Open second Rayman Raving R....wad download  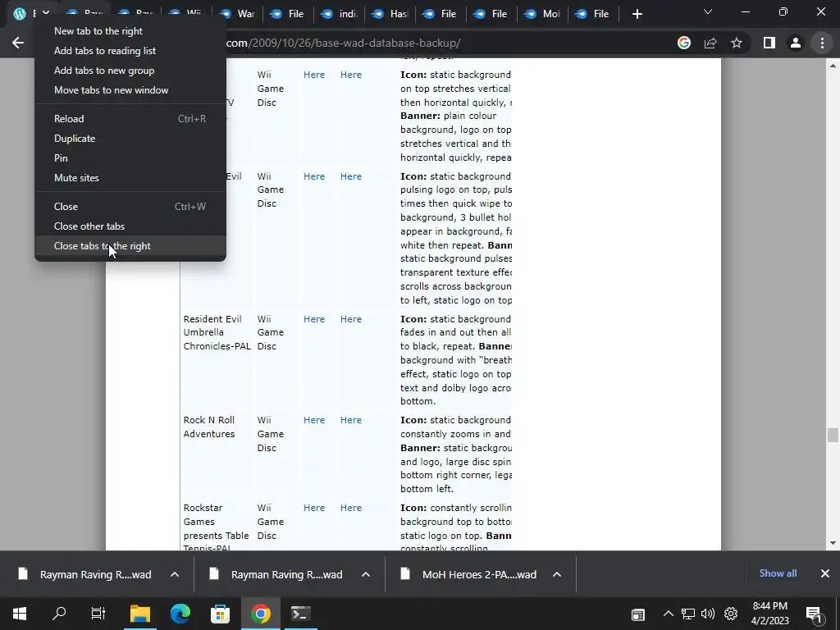point(277,575)
